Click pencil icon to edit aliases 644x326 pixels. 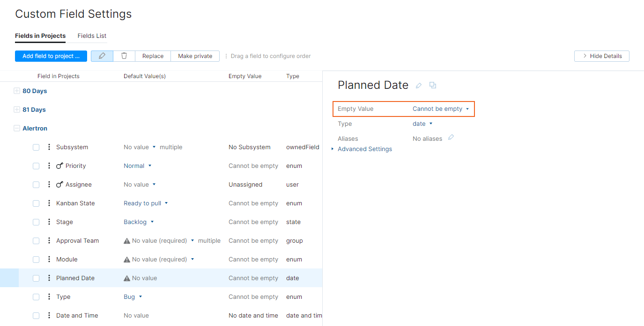(451, 138)
